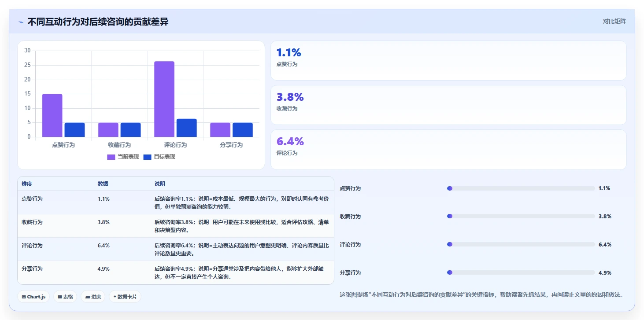Click the 收藏行为 x-axis label in chart

119,145
